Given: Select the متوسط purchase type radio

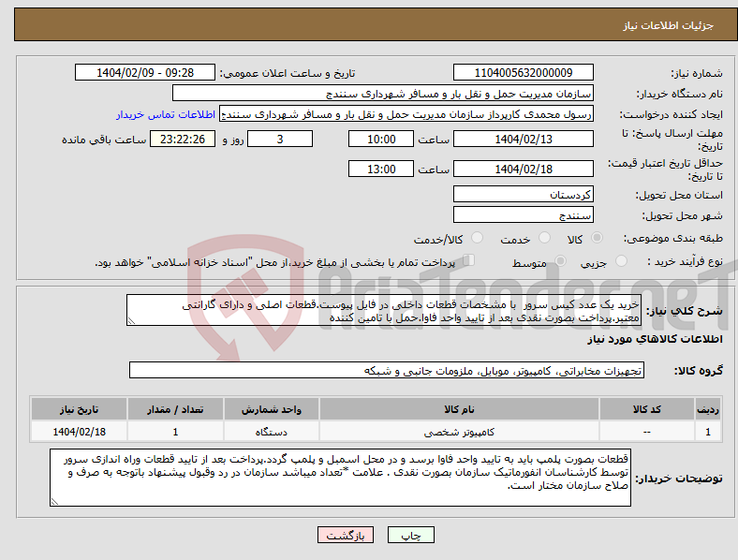Looking at the screenshot, I should click(560, 260).
